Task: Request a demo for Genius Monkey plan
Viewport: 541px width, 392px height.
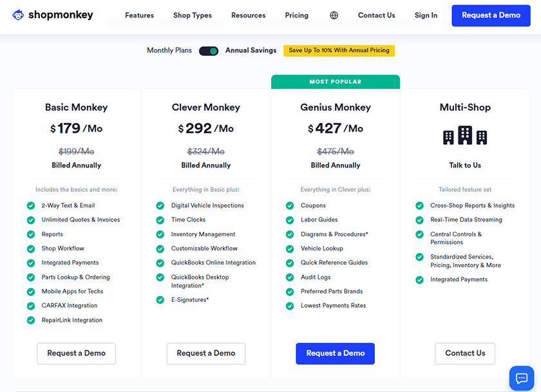Action: (336, 353)
